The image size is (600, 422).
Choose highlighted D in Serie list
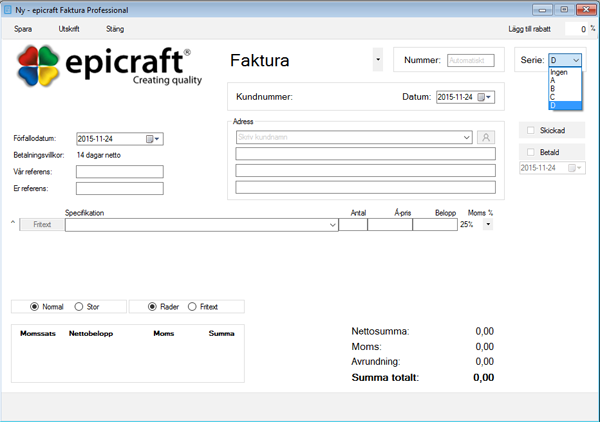pos(565,106)
